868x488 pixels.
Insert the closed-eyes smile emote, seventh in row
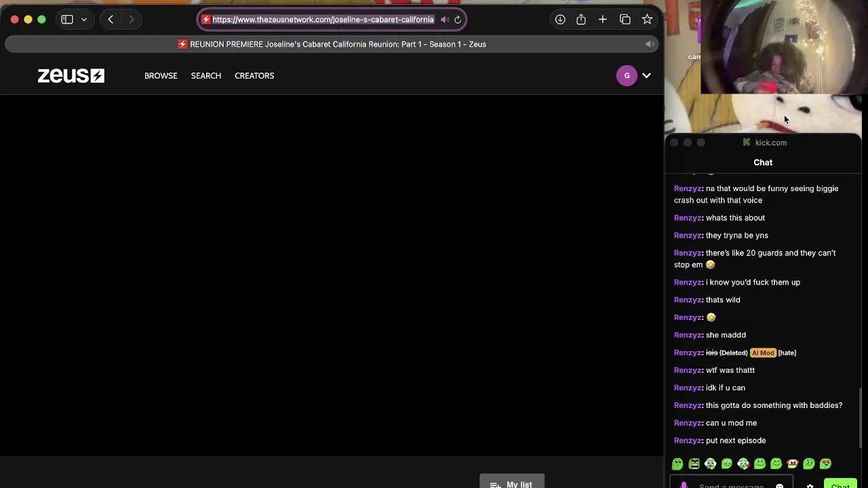pyautogui.click(x=776, y=464)
